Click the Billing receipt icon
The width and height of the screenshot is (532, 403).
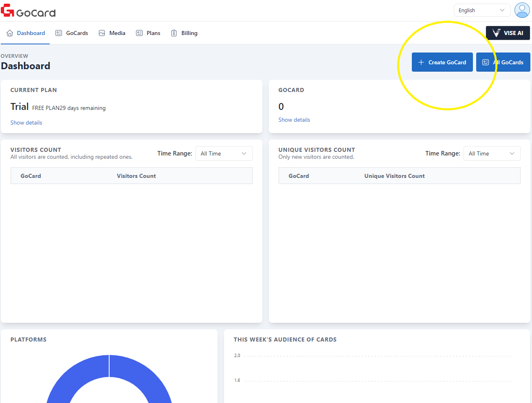[174, 33]
